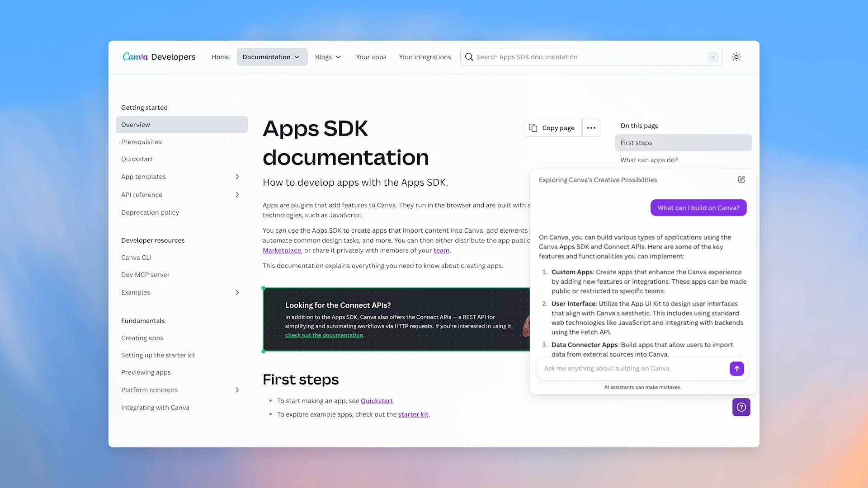Focus the Ask me anything chat input
This screenshot has width=868, height=488.
[x=633, y=368]
